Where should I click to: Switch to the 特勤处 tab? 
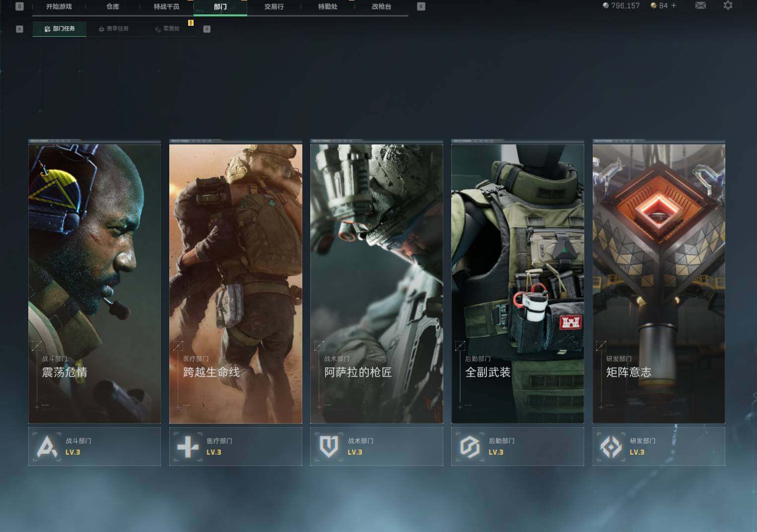tap(328, 6)
